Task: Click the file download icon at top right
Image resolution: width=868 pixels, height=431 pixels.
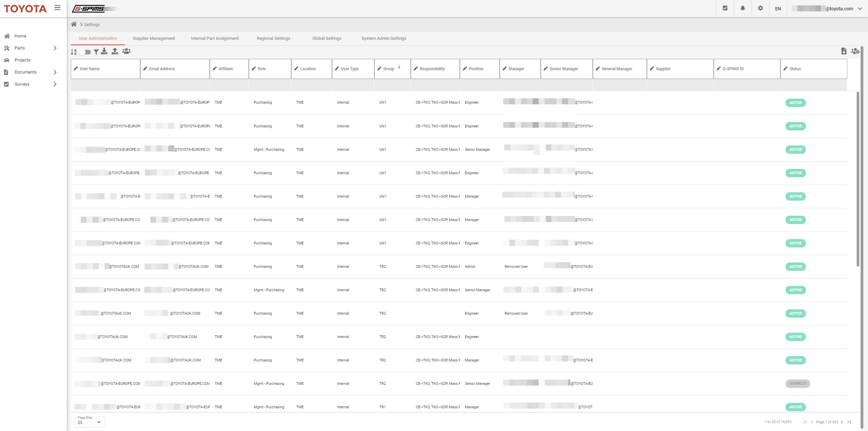Action: tap(844, 51)
